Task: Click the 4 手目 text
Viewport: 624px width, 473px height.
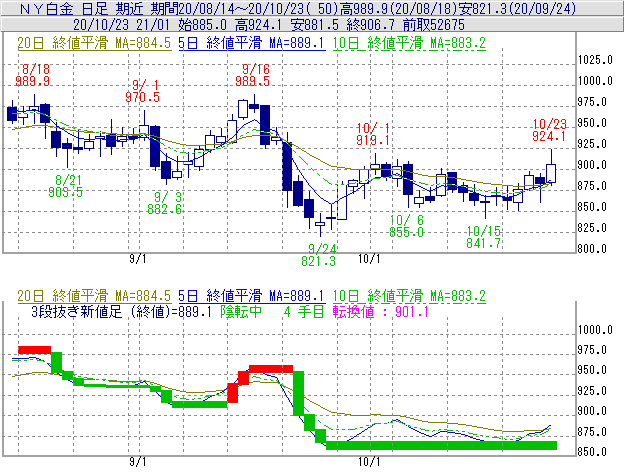Action: [x=304, y=311]
